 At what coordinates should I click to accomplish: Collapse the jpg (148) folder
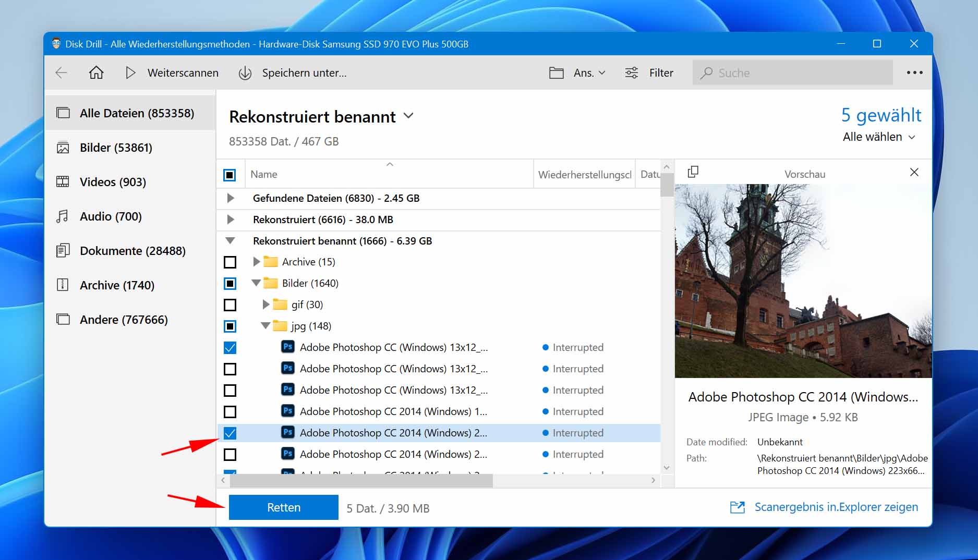click(265, 325)
